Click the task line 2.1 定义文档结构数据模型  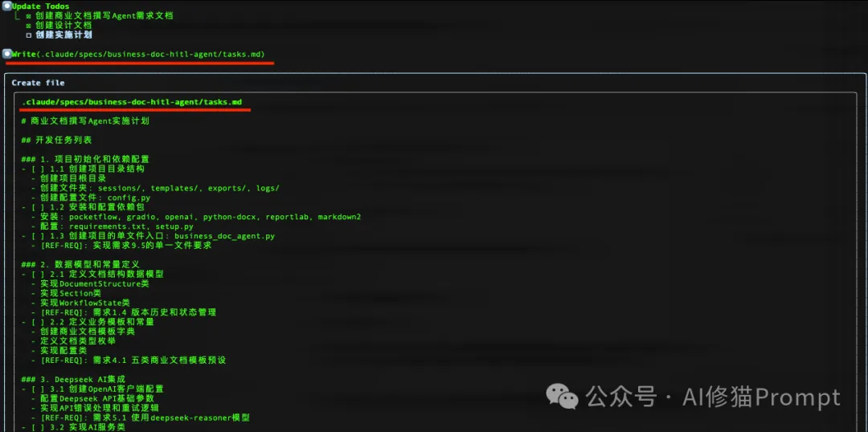click(92, 274)
